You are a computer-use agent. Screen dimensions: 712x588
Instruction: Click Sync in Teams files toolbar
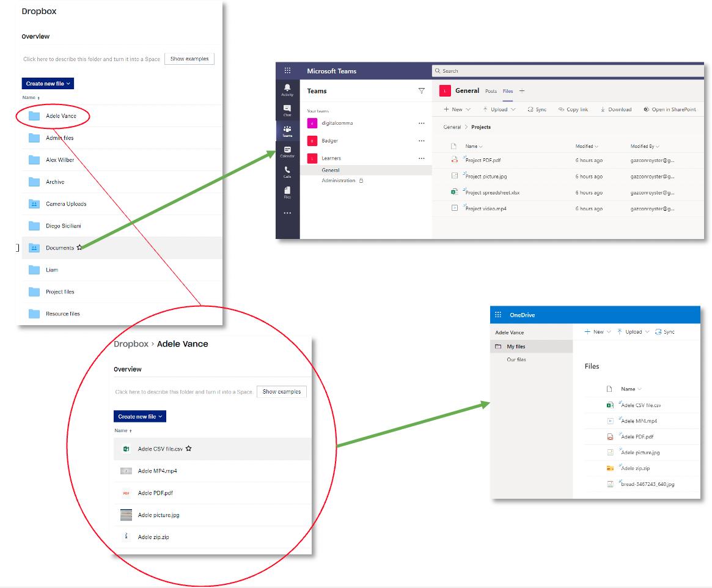(x=537, y=109)
